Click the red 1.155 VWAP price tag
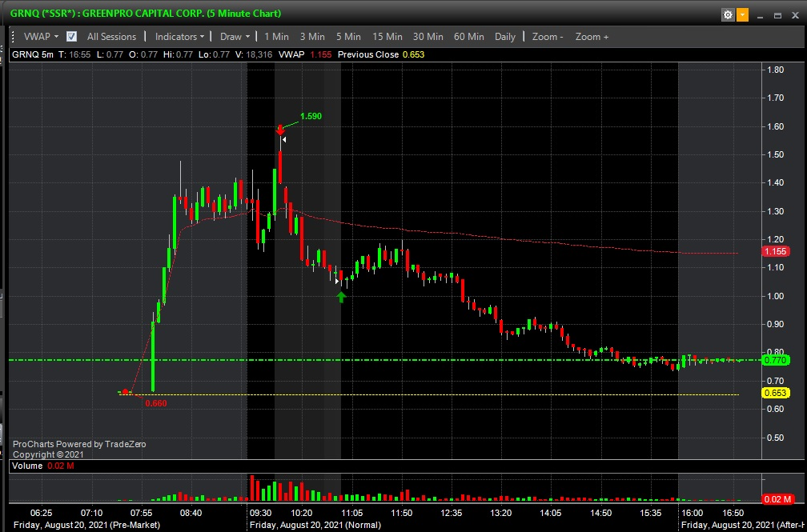The image size is (807, 532). (775, 251)
